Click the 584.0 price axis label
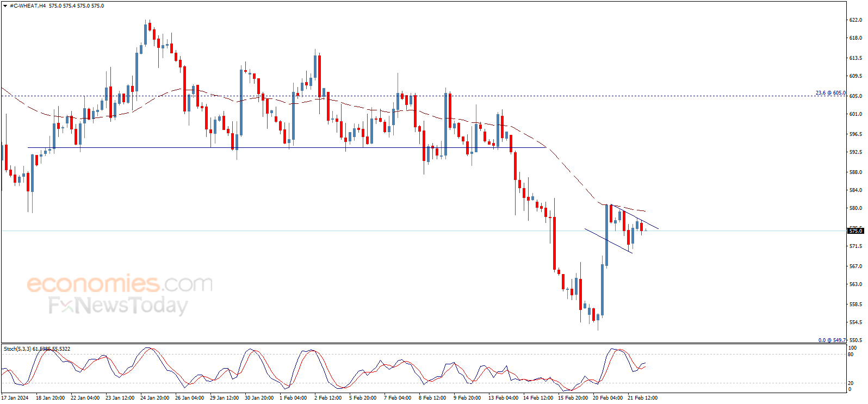The width and height of the screenshot is (868, 404). pos(855,190)
